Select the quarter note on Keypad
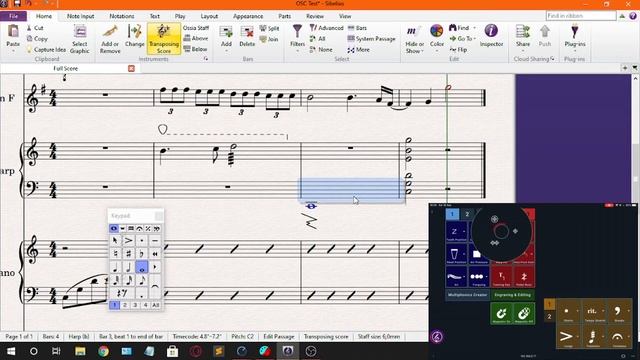The height and width of the screenshot is (360, 640). click(115, 267)
